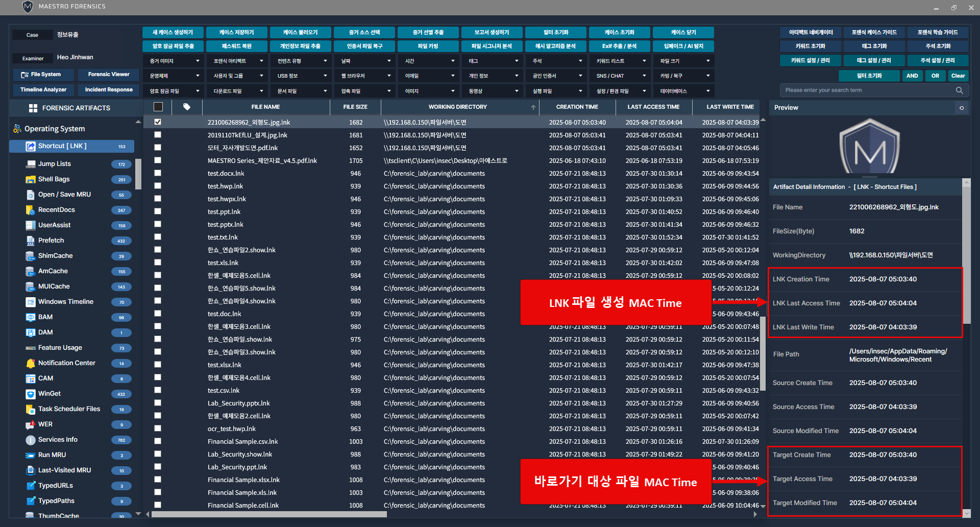Click the 케이스 닫기 button
Screen dimensions: 980x527
[x=683, y=32]
